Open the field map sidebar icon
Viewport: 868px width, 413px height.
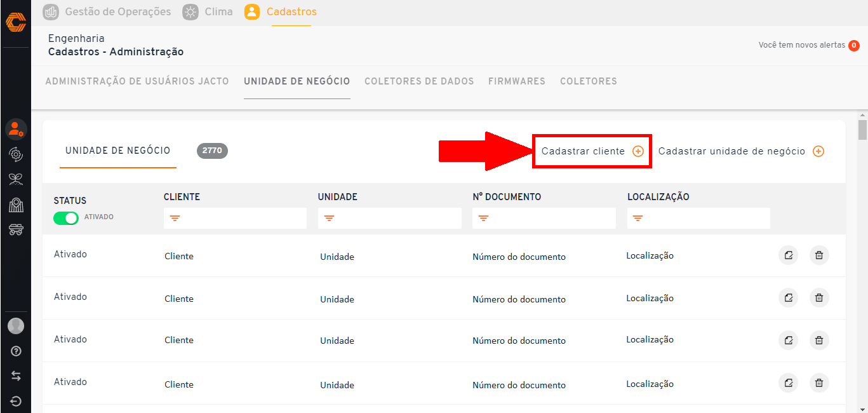(16, 205)
